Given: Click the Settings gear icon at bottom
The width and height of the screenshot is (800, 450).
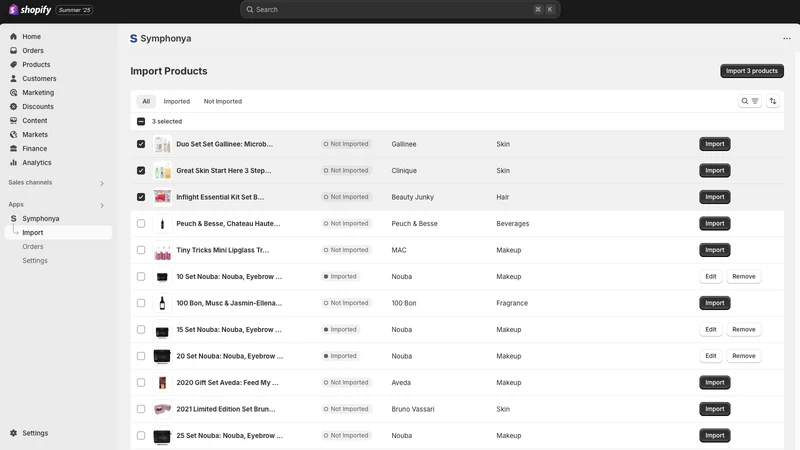Looking at the screenshot, I should coord(13,433).
